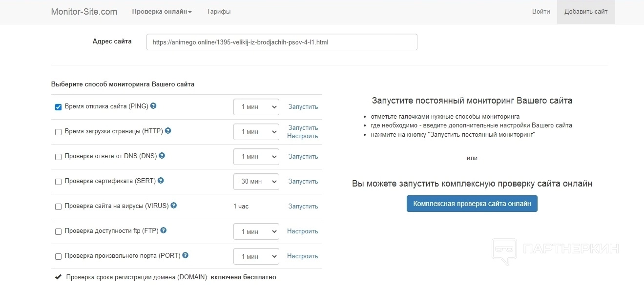Click Настроить link for FTP check

[302, 231]
